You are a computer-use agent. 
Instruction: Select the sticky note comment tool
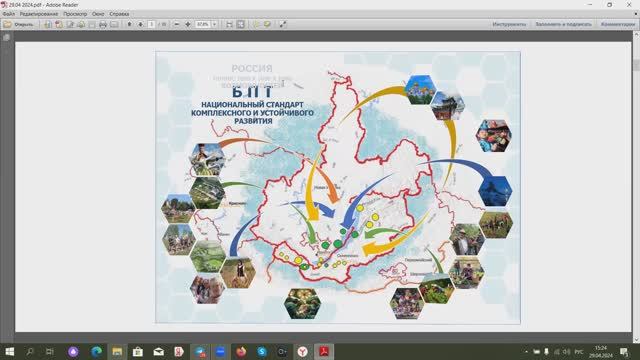point(256,24)
